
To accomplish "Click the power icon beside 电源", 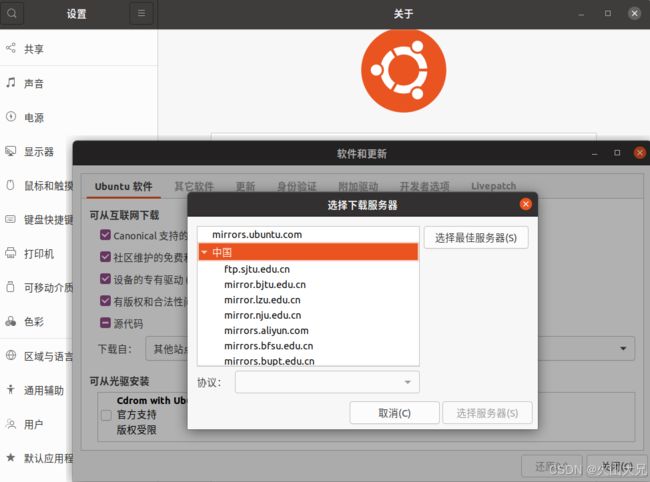I will (x=11, y=117).
